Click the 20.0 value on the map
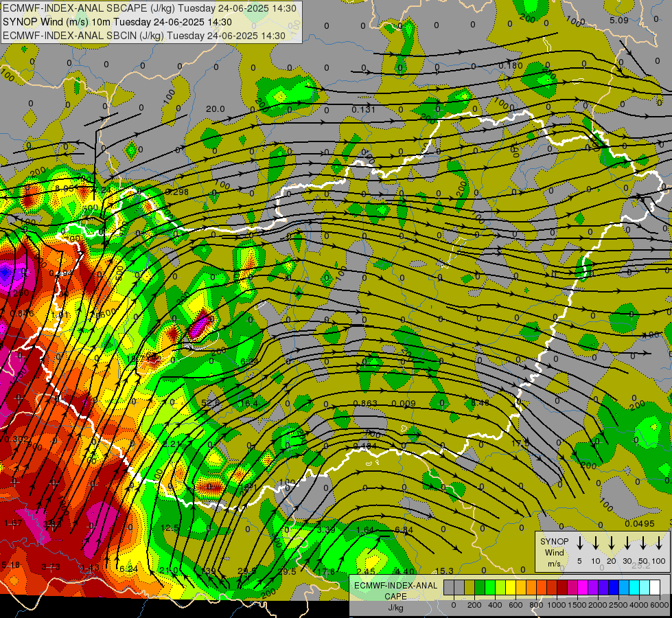672x618 pixels. pos(215,109)
